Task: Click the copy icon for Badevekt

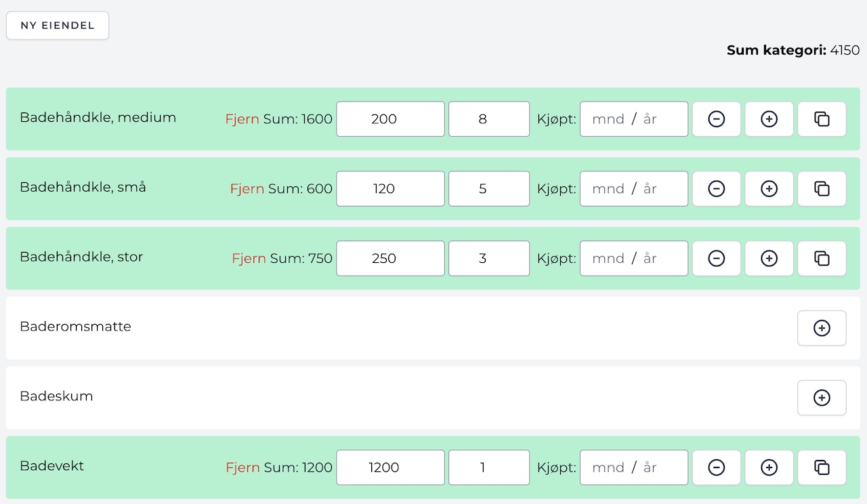Action: 822,467
